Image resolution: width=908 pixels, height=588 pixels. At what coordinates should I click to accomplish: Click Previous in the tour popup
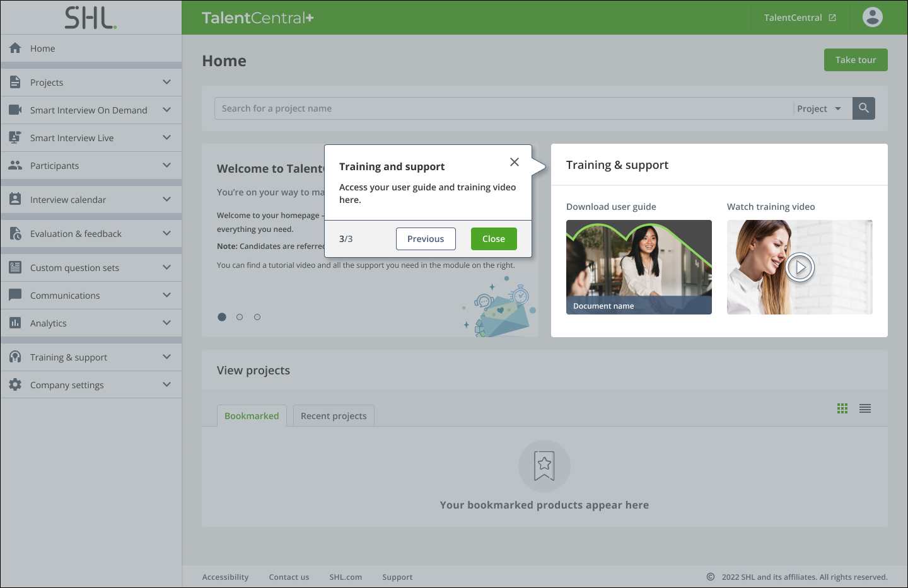(x=426, y=239)
